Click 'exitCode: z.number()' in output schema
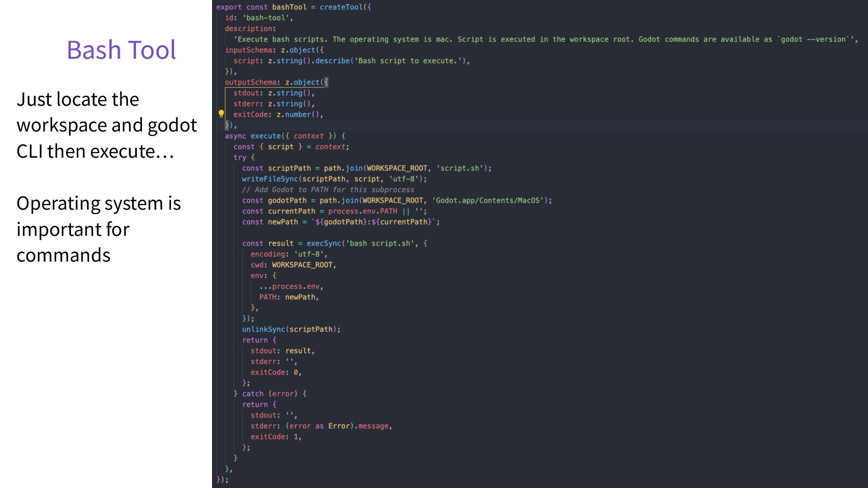Screen dimensions: 868x488 point(278,115)
